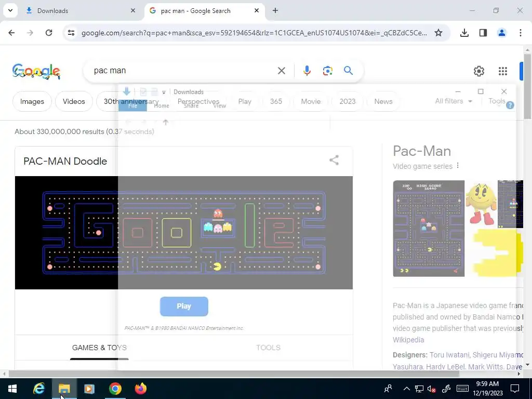Viewport: 532px width, 399px height.
Task: Bookmark this page with the star
Action: tap(438, 33)
